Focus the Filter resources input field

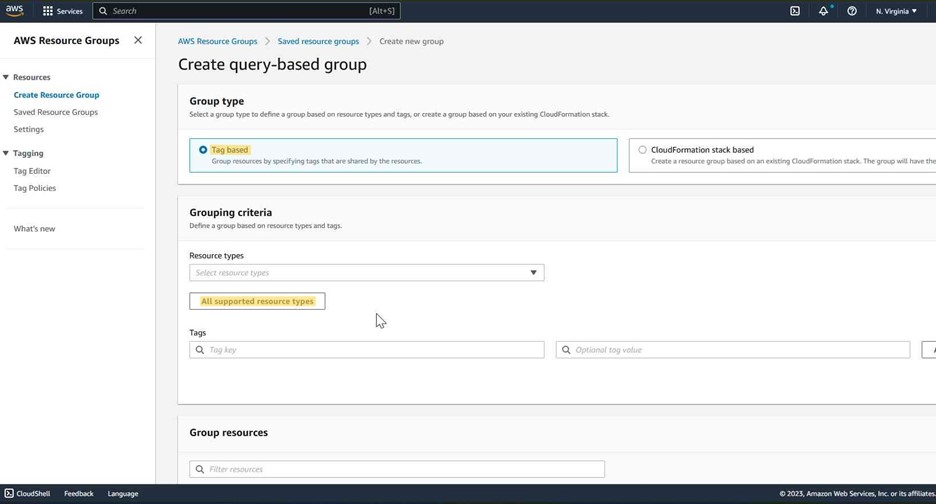397,469
